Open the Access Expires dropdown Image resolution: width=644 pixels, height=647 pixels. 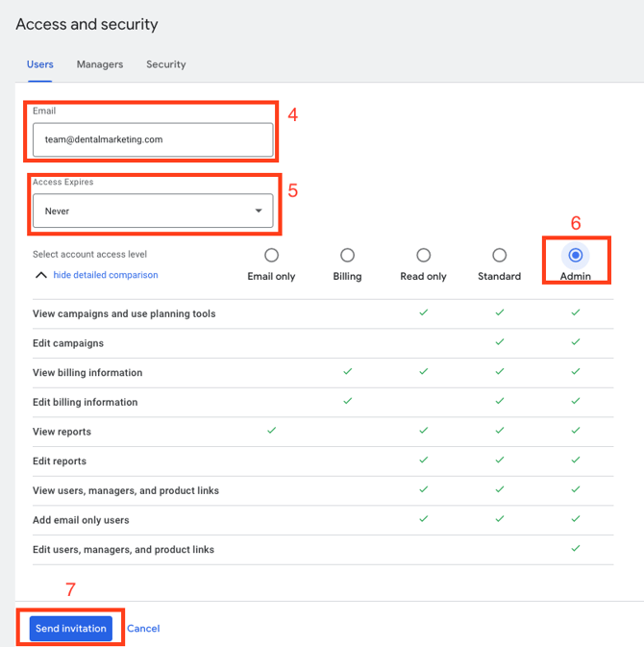[152, 211]
